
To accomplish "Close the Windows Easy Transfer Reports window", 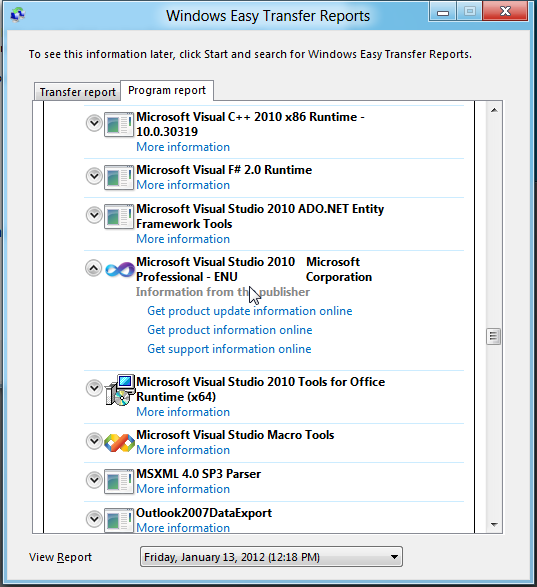I will click(x=506, y=12).
